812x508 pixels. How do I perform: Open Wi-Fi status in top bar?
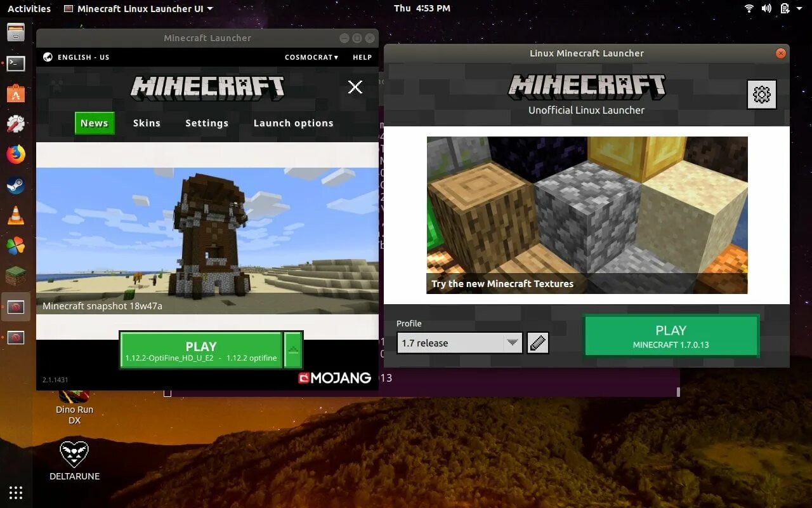(749, 8)
